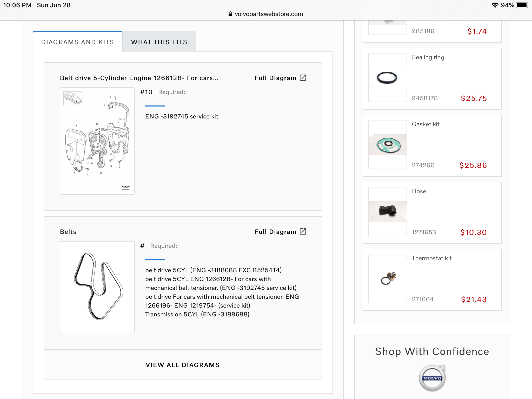This screenshot has height=399, width=532.
Task: Click View All Diagrams button
Action: 183,365
